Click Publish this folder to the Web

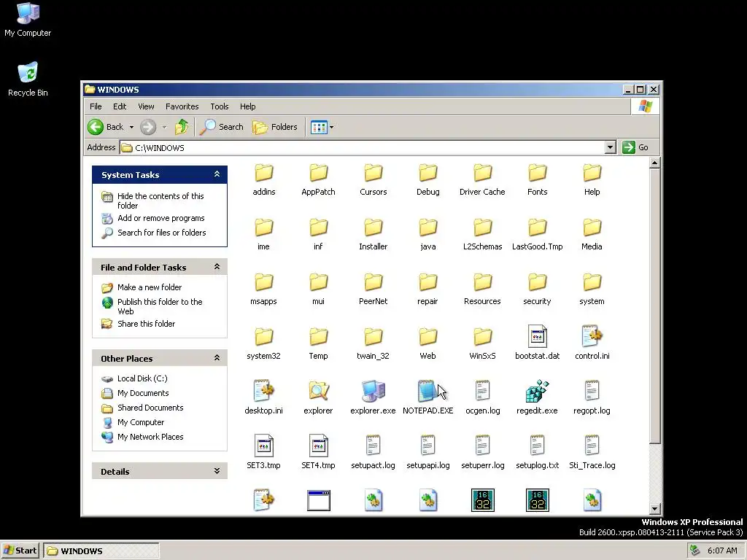coord(160,306)
